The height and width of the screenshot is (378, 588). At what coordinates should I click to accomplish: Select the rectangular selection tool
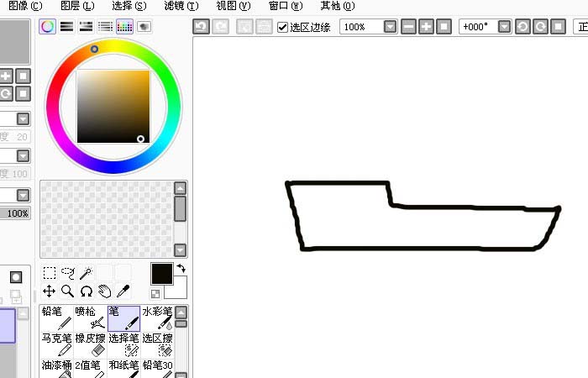pyautogui.click(x=50, y=273)
